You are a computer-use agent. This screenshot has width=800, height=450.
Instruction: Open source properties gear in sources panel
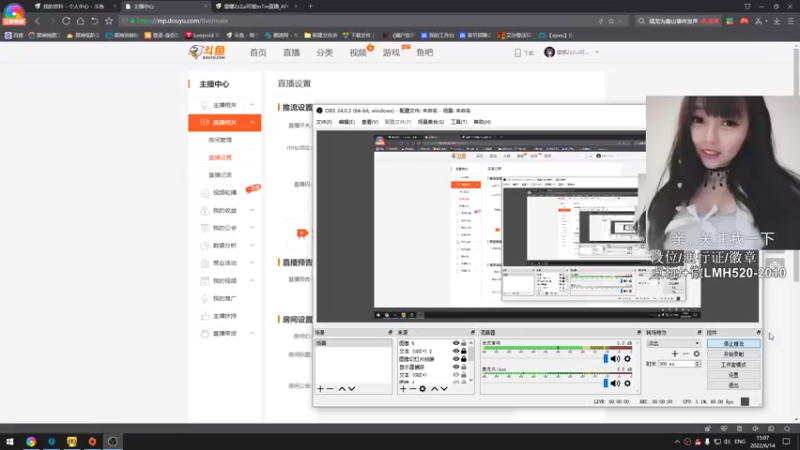click(x=422, y=389)
